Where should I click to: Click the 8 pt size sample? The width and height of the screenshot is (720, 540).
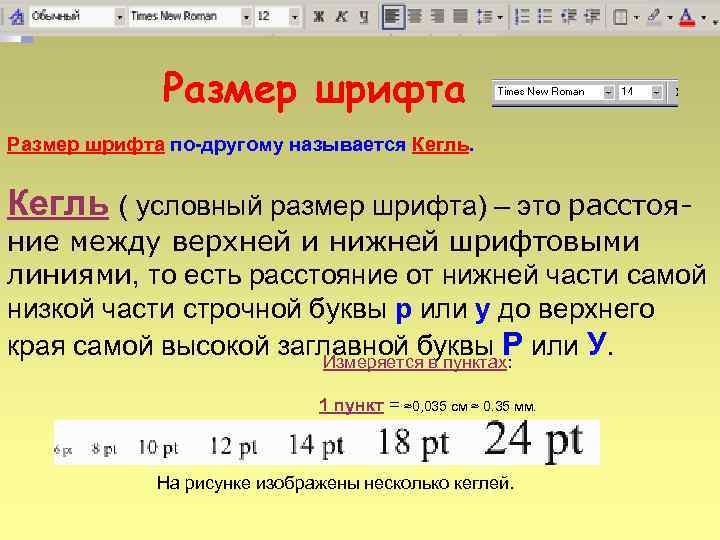click(104, 449)
